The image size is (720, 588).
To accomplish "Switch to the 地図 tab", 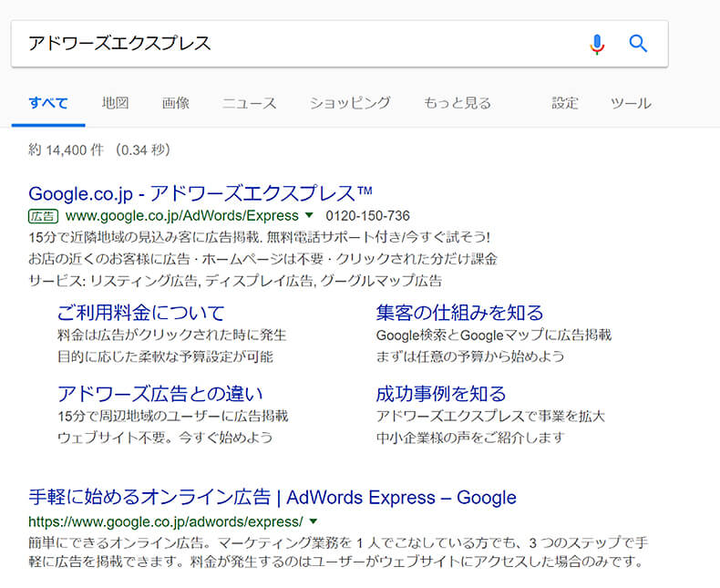I will pyautogui.click(x=115, y=103).
